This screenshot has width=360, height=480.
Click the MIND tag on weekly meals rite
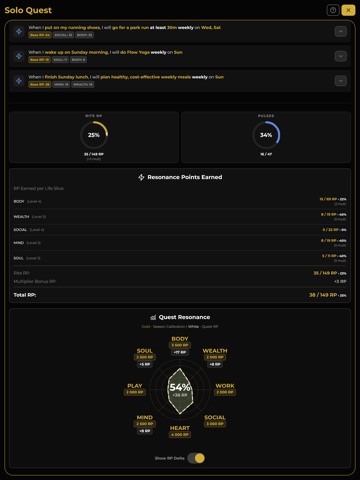[61, 84]
